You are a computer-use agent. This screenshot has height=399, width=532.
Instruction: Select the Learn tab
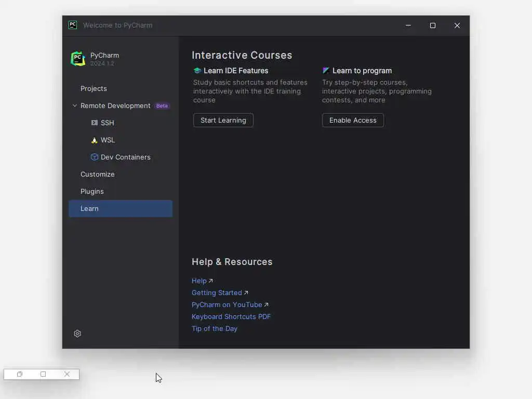121,209
